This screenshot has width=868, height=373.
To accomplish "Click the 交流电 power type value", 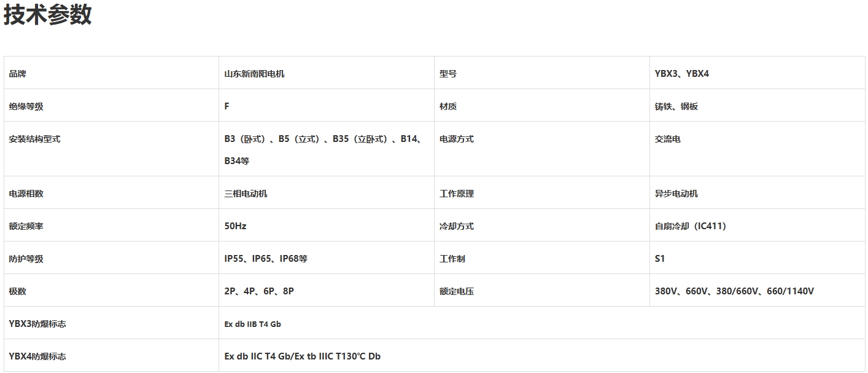I will coord(668,139).
